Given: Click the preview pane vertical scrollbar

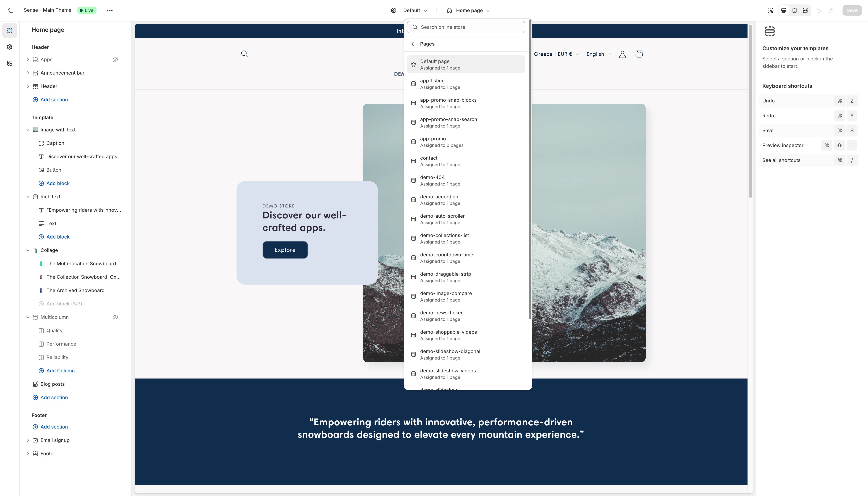Looking at the screenshot, I should pyautogui.click(x=750, y=111).
